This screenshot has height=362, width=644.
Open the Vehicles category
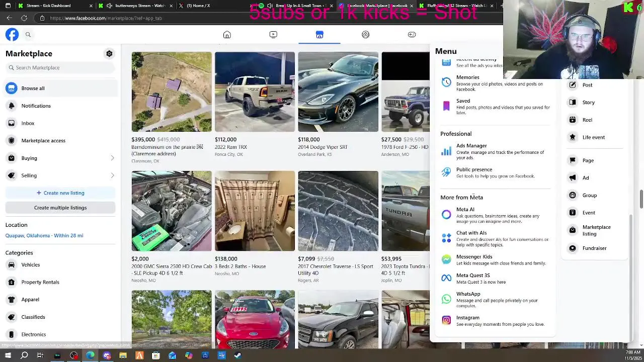60,264
